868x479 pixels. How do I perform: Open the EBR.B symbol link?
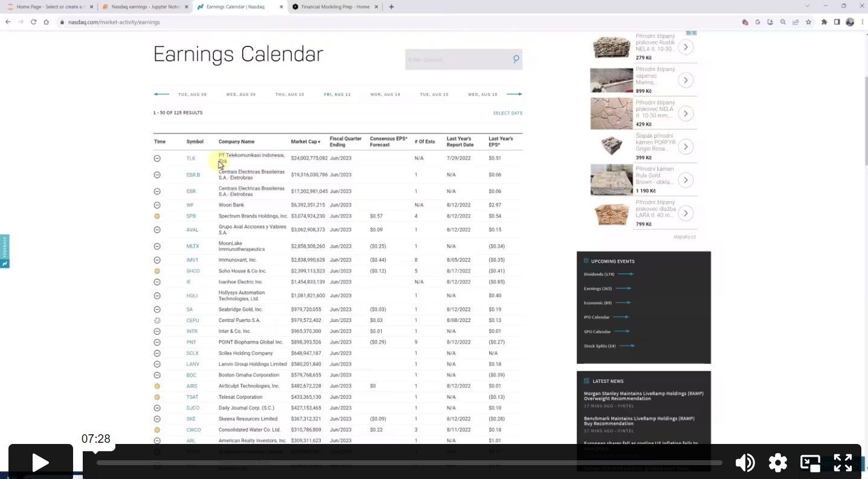[x=193, y=175]
